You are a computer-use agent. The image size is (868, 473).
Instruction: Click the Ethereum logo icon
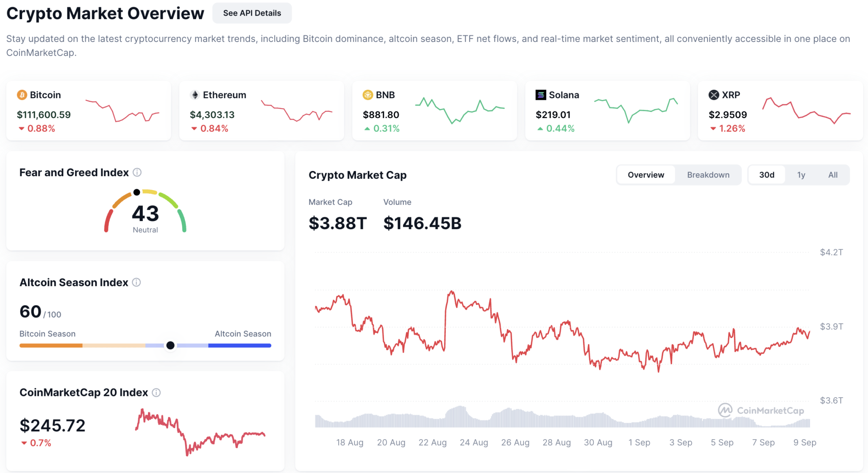click(x=195, y=95)
